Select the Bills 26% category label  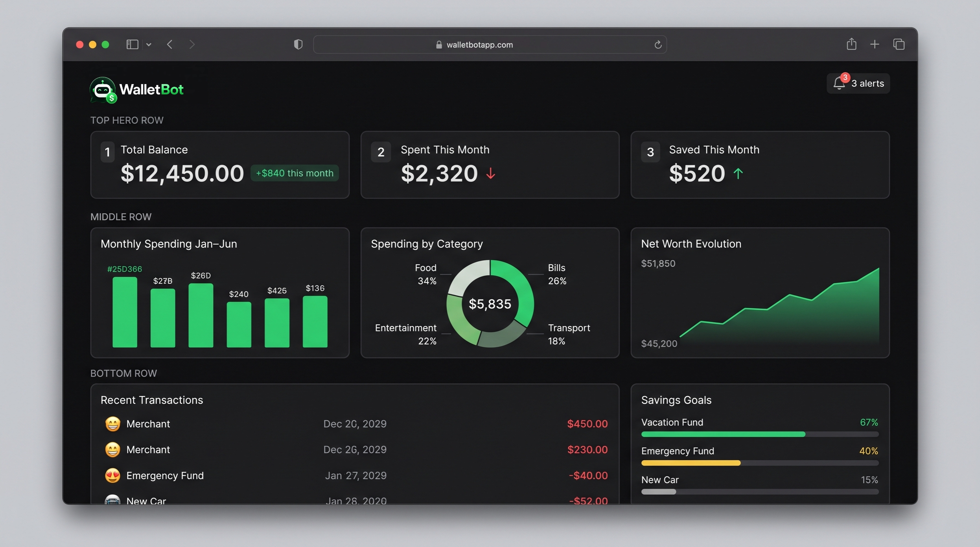(557, 274)
